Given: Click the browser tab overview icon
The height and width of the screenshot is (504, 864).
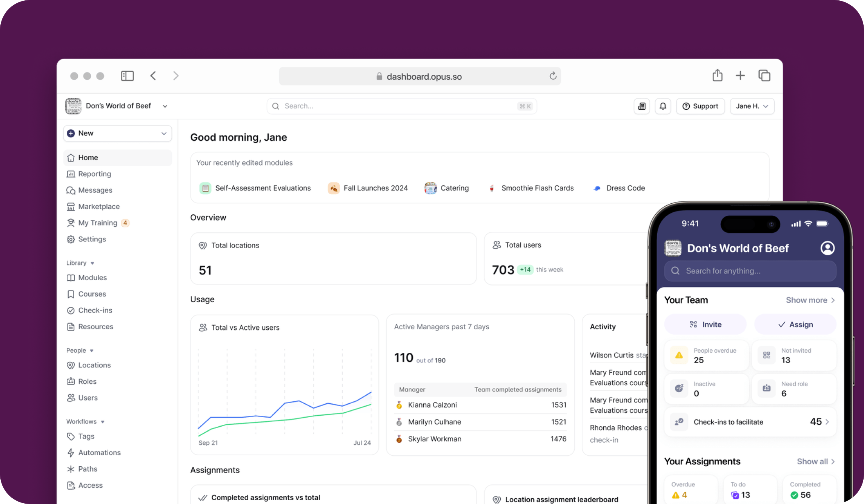Looking at the screenshot, I should coord(764,75).
